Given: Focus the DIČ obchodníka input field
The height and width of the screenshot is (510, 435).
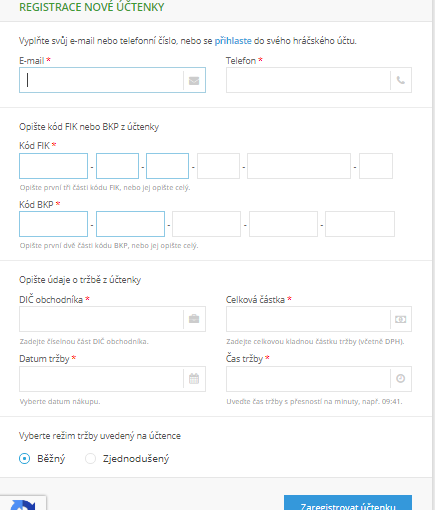Looking at the screenshot, I should pyautogui.click(x=101, y=319).
